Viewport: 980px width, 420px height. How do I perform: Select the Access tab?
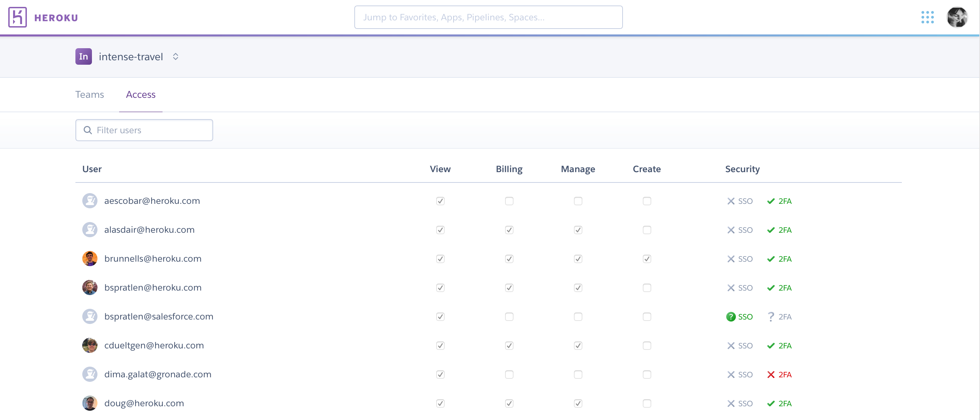pyautogui.click(x=140, y=94)
